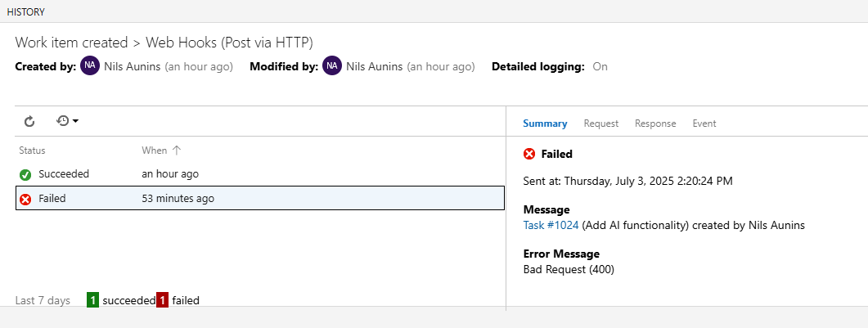Open the Response tab
The width and height of the screenshot is (868, 328).
tap(655, 124)
